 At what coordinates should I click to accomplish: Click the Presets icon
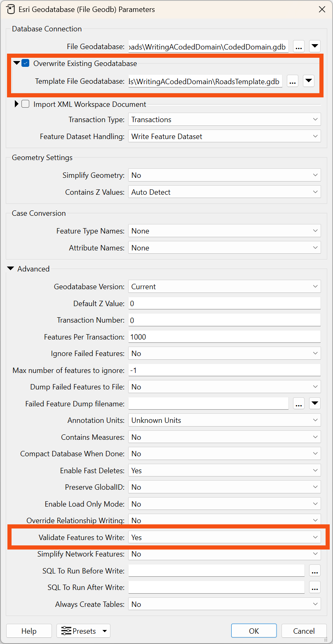65,631
